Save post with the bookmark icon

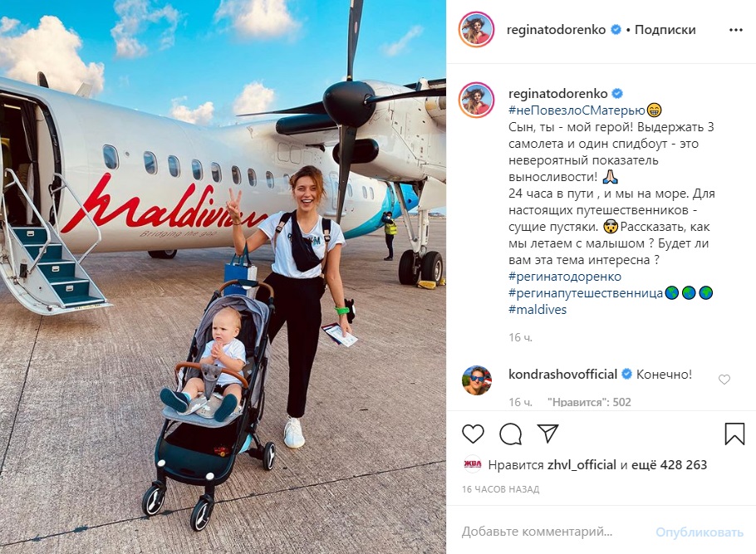coord(734,434)
